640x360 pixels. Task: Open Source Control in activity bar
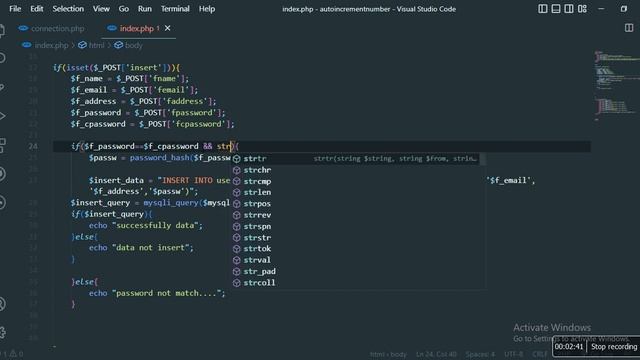click(2, 87)
